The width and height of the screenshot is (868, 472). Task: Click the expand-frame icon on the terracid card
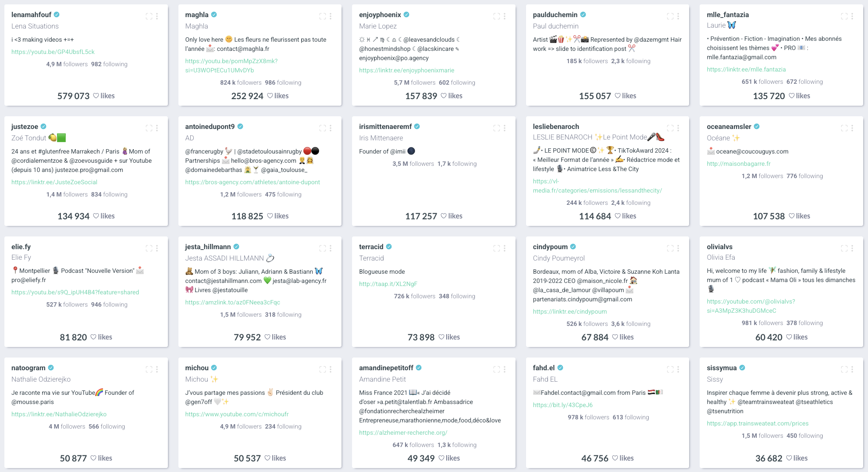(x=497, y=248)
